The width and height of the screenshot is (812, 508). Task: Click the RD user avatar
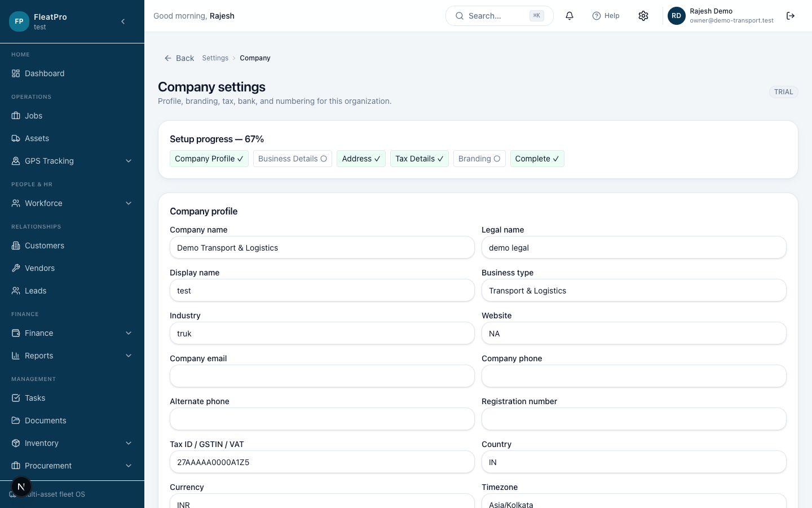[677, 16]
